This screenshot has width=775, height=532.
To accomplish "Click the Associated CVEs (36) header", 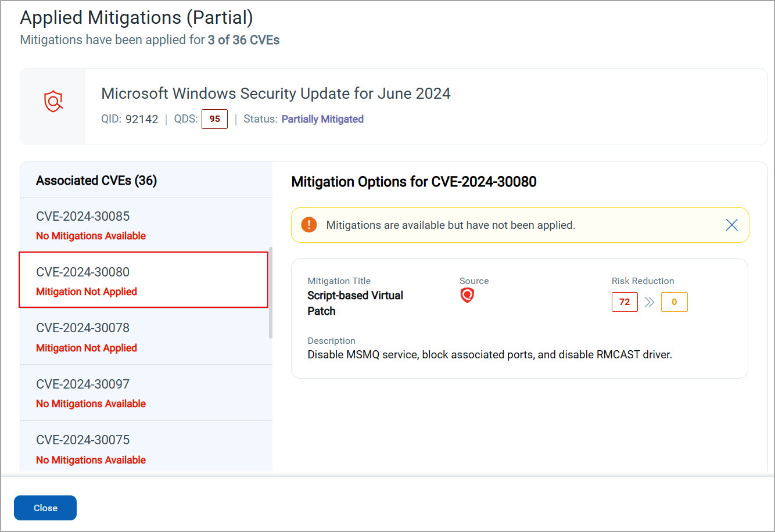I will coord(96,181).
